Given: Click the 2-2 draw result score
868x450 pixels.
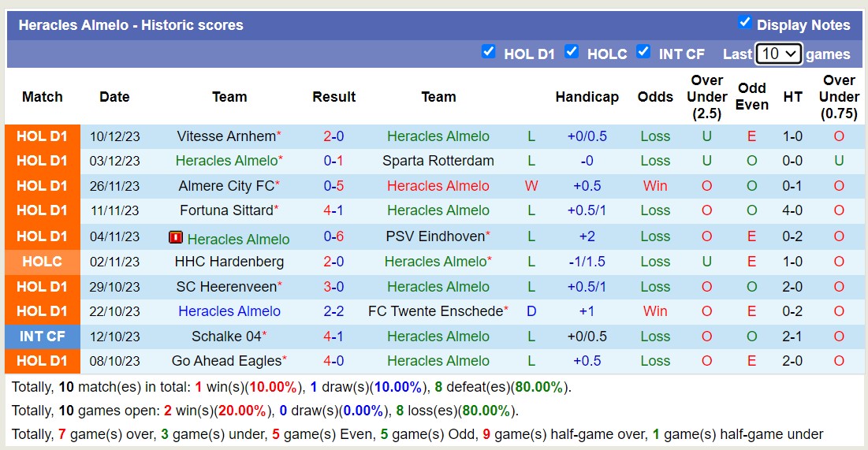Looking at the screenshot, I should (x=333, y=311).
